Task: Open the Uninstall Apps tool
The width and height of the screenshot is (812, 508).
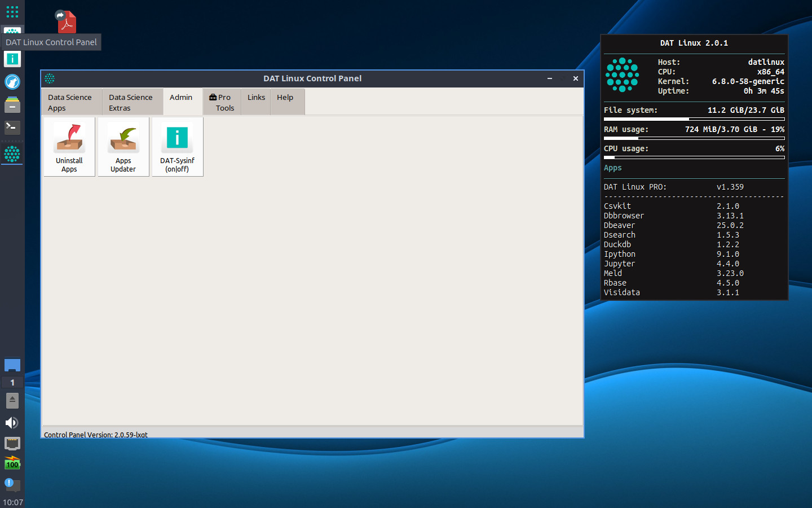Action: pyautogui.click(x=69, y=147)
